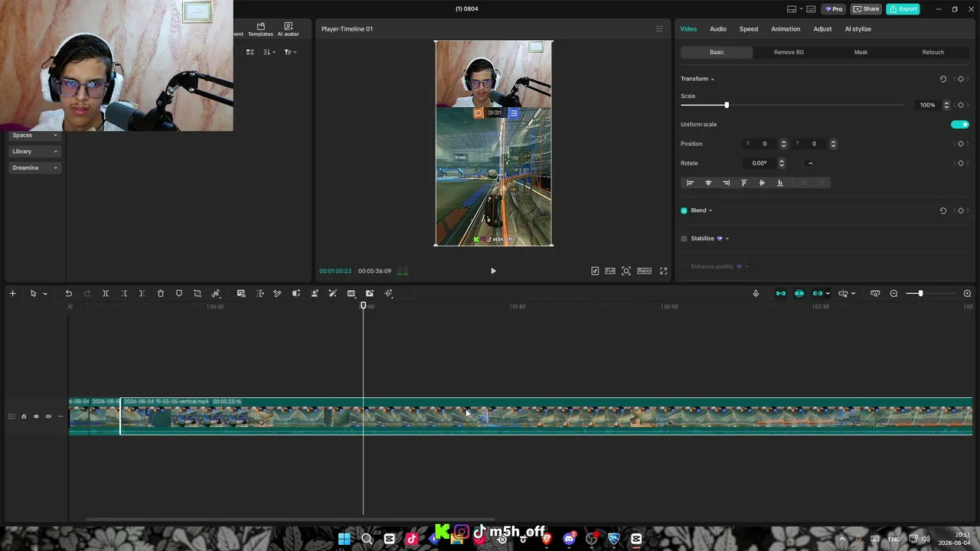This screenshot has height=551, width=980.
Task: Click the add plus icon at timeline left
Action: [12, 293]
